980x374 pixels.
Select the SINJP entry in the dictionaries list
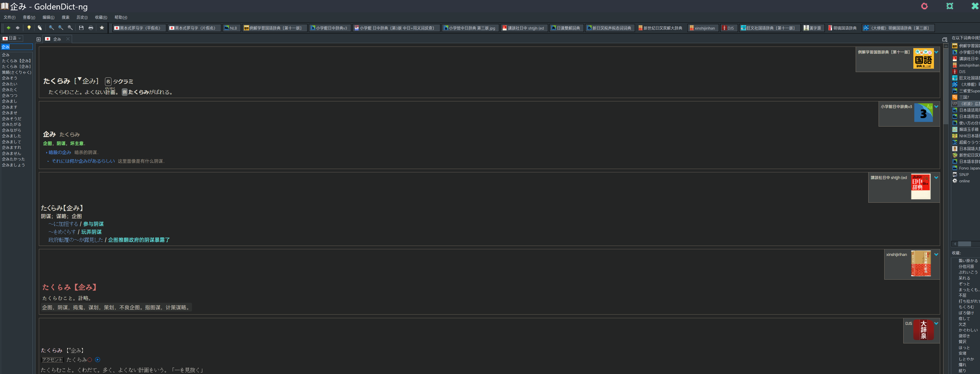click(x=966, y=174)
